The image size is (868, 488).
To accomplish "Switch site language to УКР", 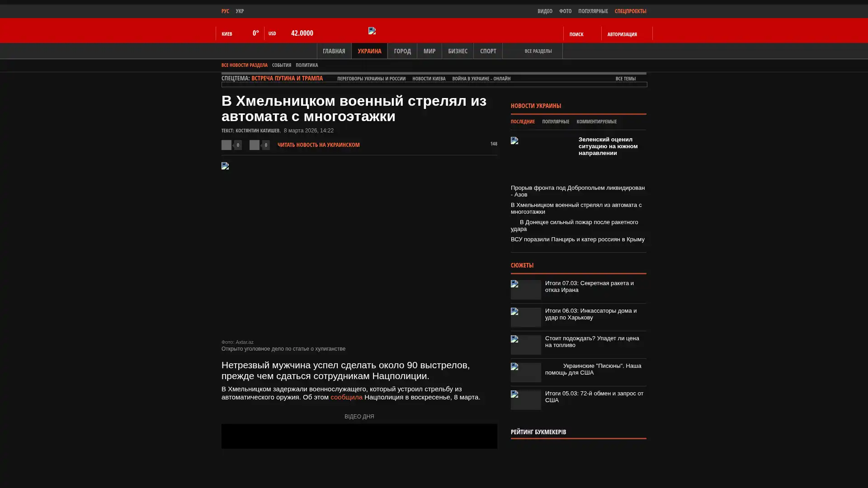I will click(x=240, y=11).
